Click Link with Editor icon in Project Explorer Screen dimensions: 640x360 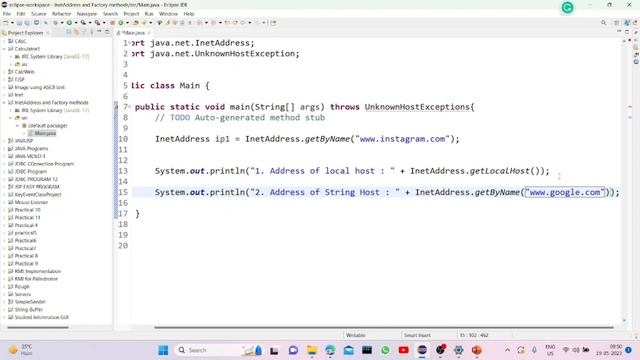click(x=76, y=32)
